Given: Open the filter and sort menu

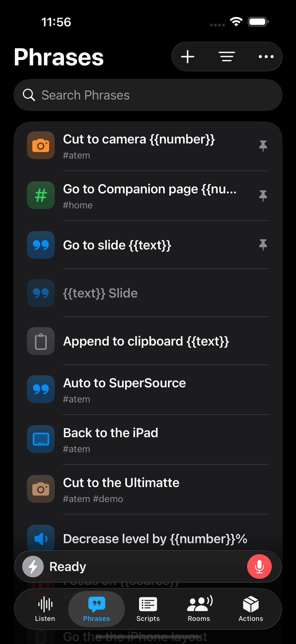Looking at the screenshot, I should (x=227, y=57).
